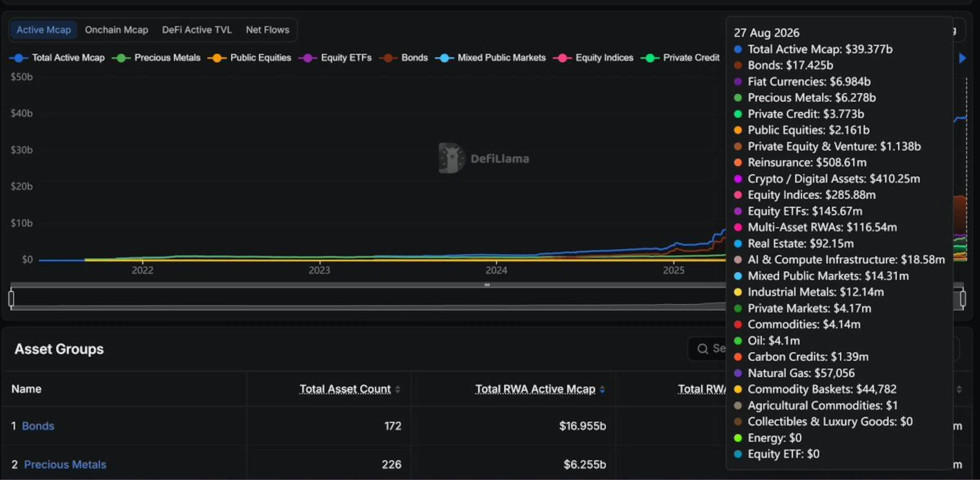Click tooltip row Natural Gas: $57,056
Image resolution: width=980 pixels, height=480 pixels.
tap(794, 373)
